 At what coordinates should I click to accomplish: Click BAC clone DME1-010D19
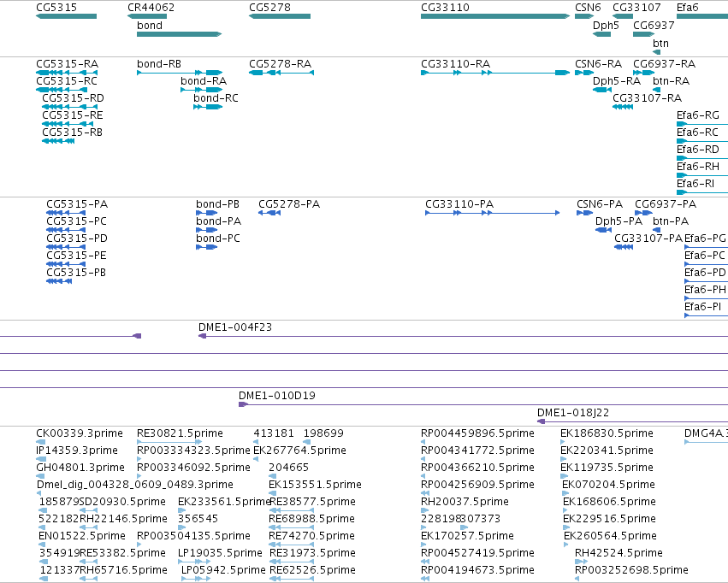pyautogui.click(x=483, y=404)
